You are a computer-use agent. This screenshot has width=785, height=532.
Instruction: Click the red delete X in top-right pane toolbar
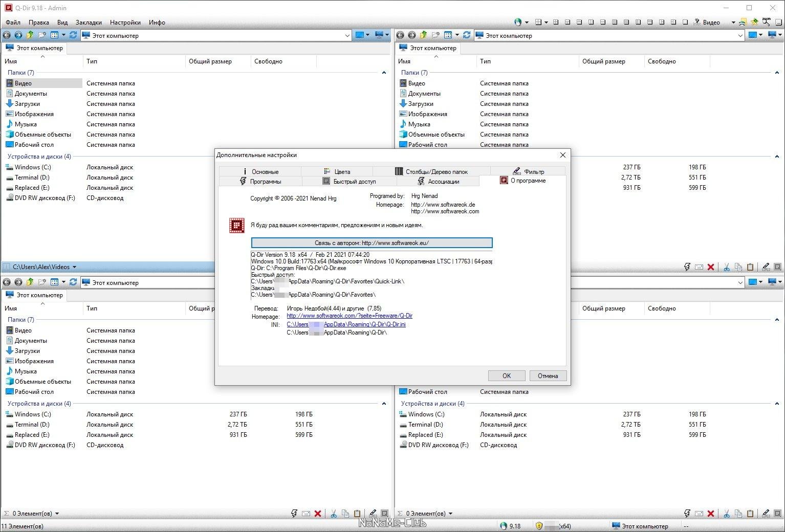(711, 267)
